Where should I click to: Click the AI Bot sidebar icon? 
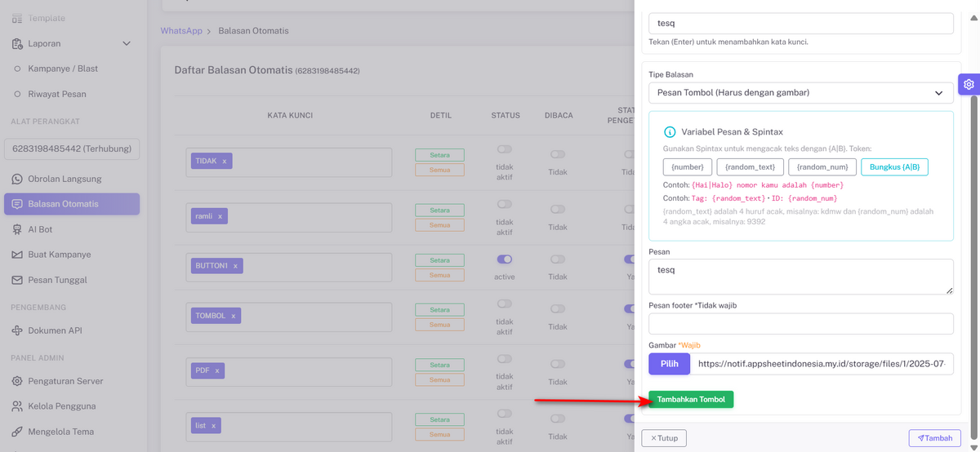point(17,229)
